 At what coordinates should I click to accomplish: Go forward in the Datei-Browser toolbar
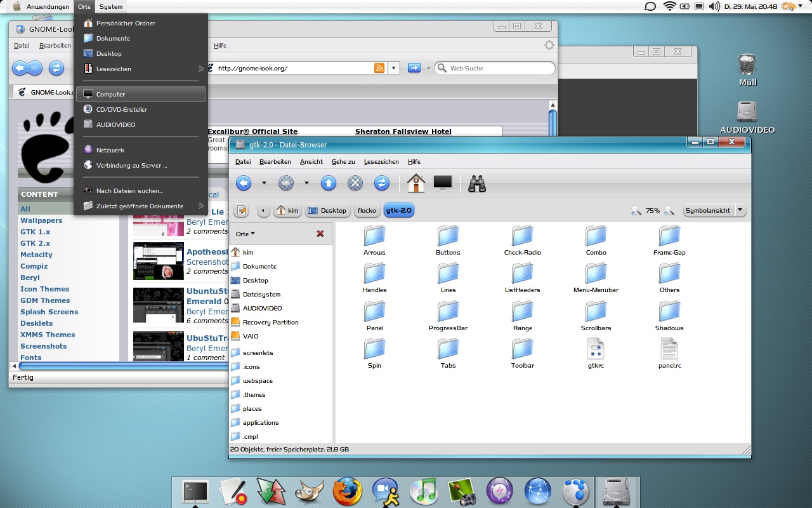[x=286, y=184]
